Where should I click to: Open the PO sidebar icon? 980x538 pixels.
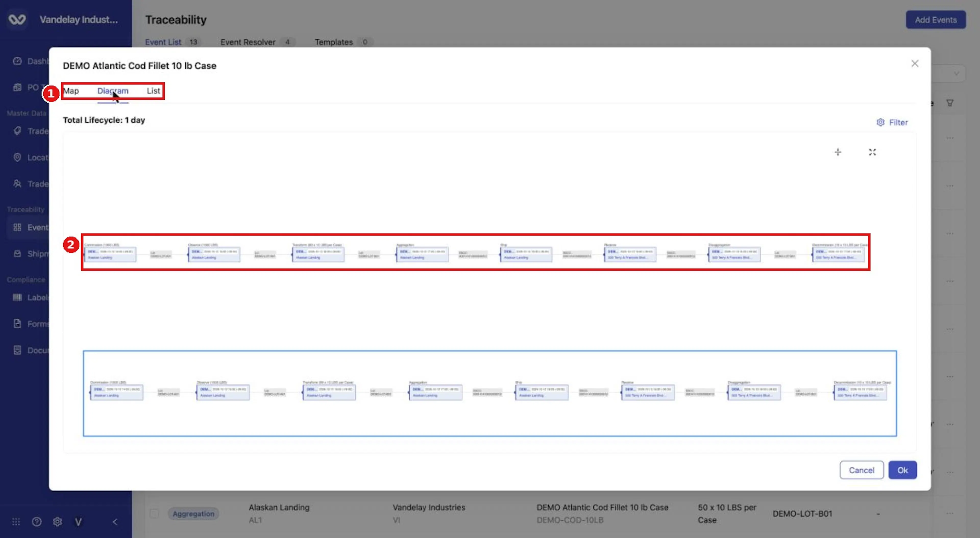pos(17,87)
